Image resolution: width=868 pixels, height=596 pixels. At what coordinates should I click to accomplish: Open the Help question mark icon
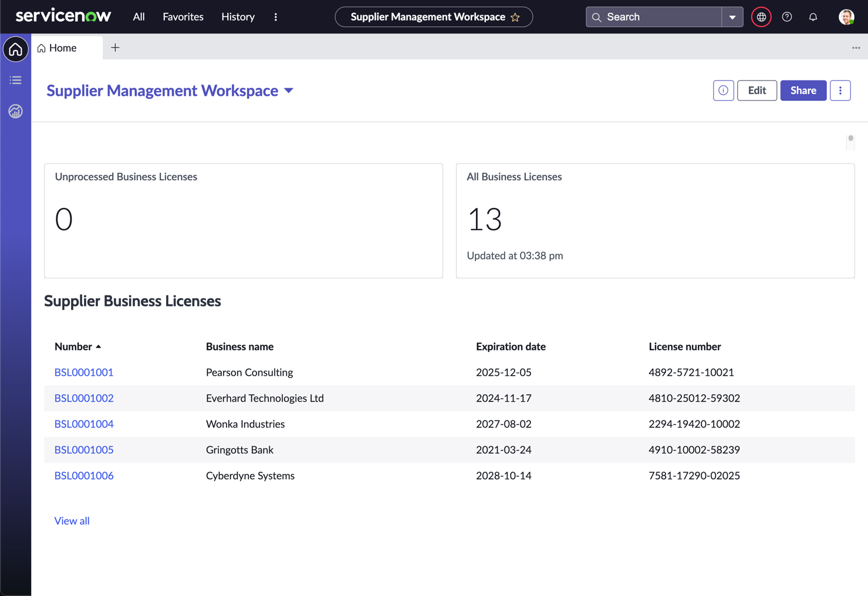[787, 17]
